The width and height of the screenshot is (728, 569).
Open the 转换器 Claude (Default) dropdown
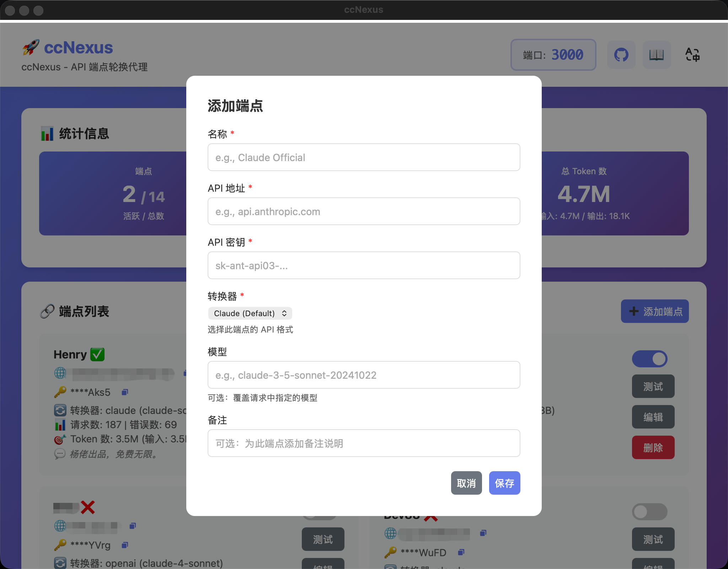pos(250,313)
